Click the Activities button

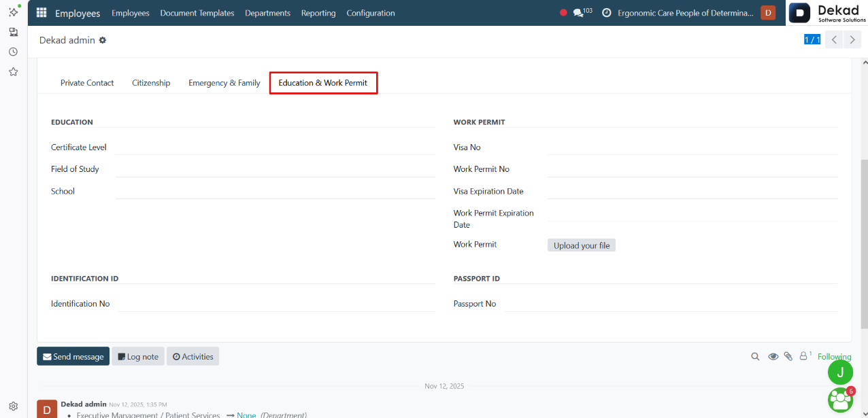[193, 356]
